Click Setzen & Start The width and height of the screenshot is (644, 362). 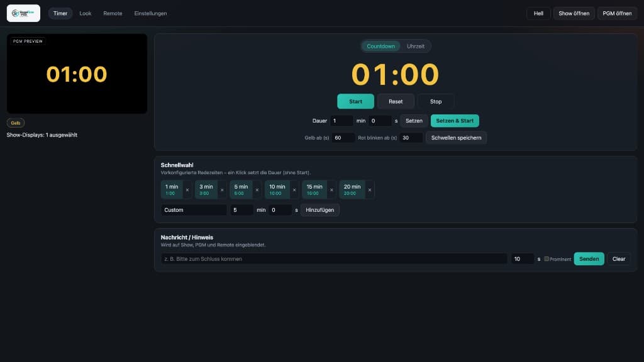pyautogui.click(x=455, y=121)
